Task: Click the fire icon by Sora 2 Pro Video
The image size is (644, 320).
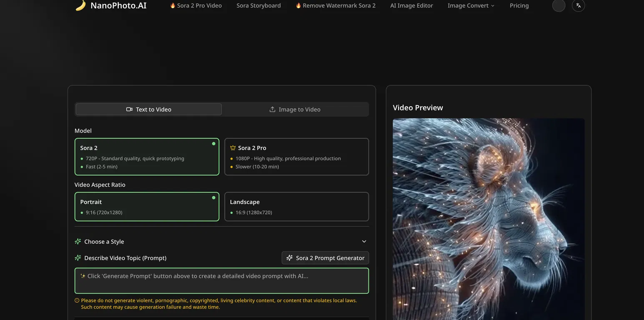Action: point(173,6)
